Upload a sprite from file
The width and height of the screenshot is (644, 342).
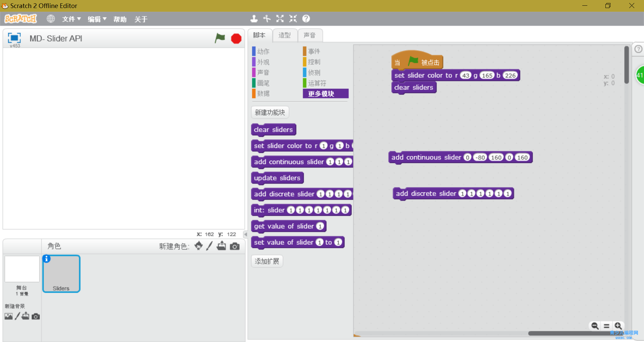pos(221,246)
